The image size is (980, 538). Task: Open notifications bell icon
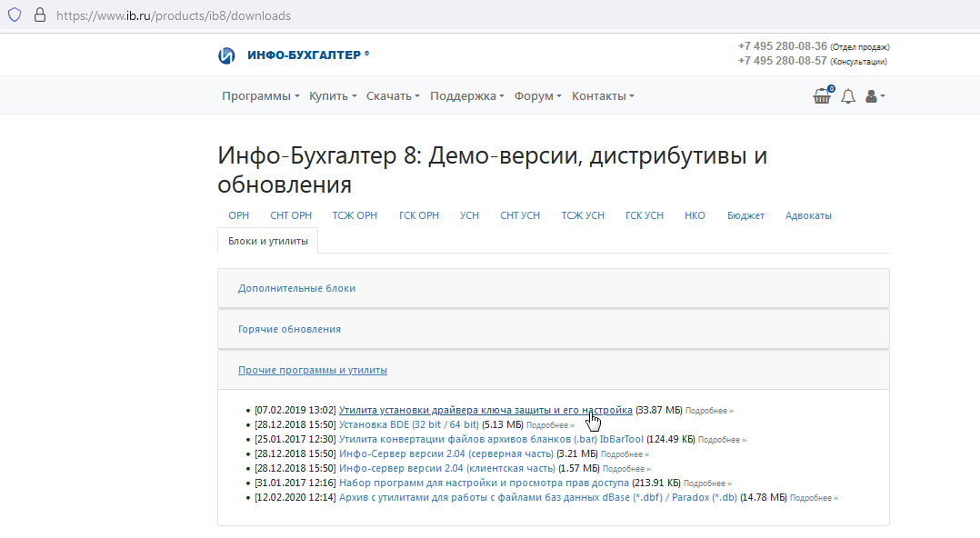pos(848,96)
